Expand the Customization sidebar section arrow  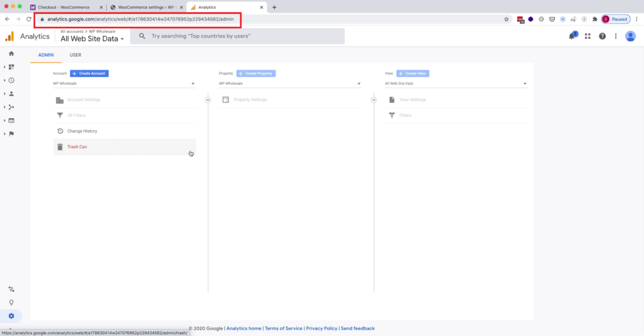click(4, 67)
